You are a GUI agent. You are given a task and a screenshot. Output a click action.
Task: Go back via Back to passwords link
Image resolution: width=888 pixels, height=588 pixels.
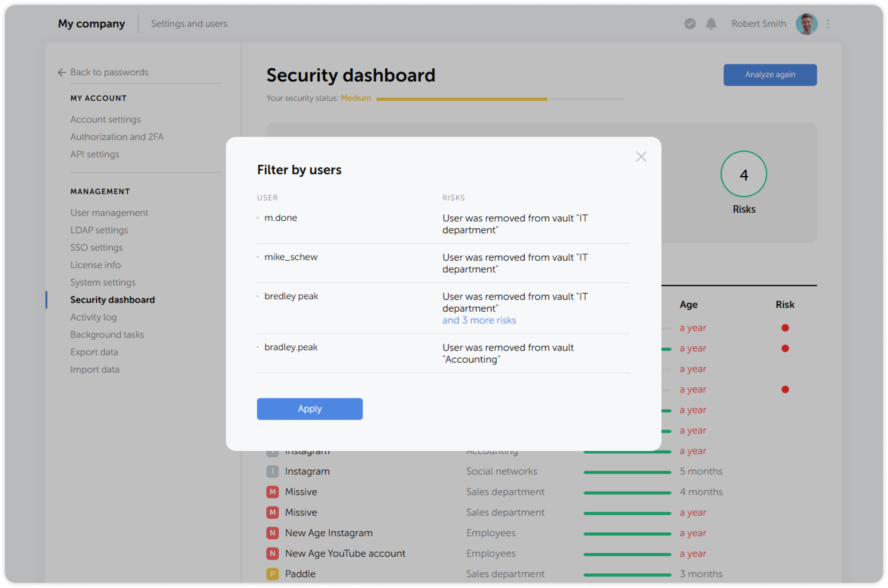point(109,72)
